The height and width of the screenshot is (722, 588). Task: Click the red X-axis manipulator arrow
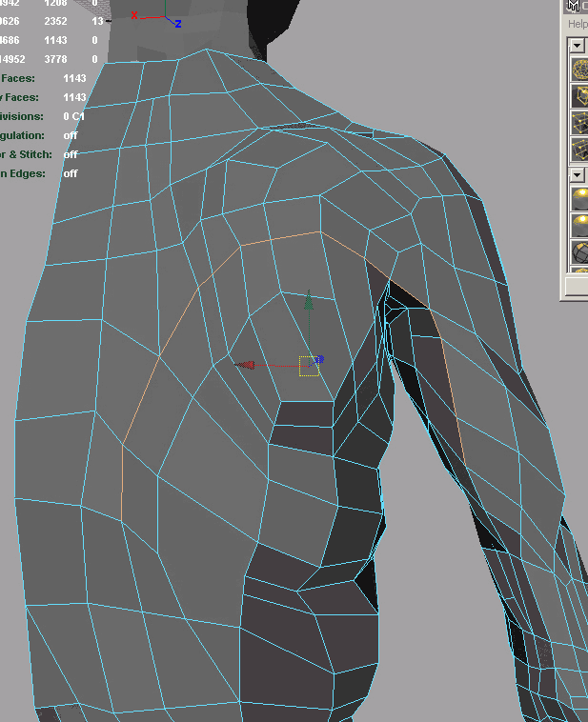point(245,365)
